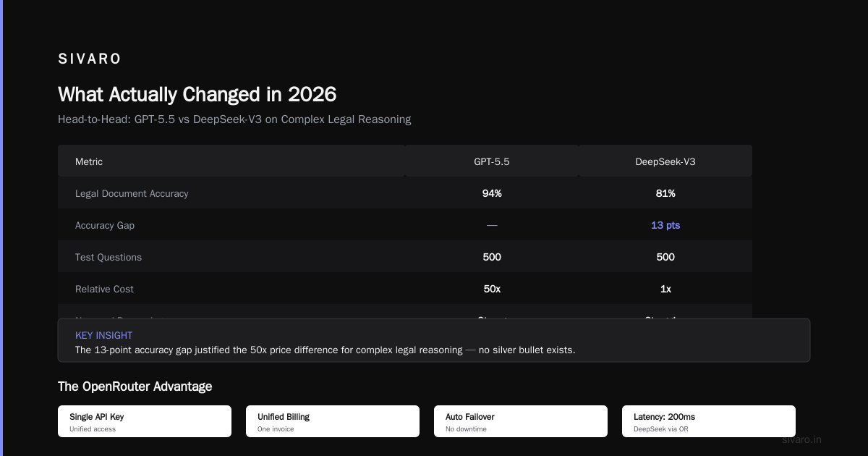Viewport: 868px width, 456px height.
Task: Click the 81% accuracy value
Action: click(x=665, y=193)
